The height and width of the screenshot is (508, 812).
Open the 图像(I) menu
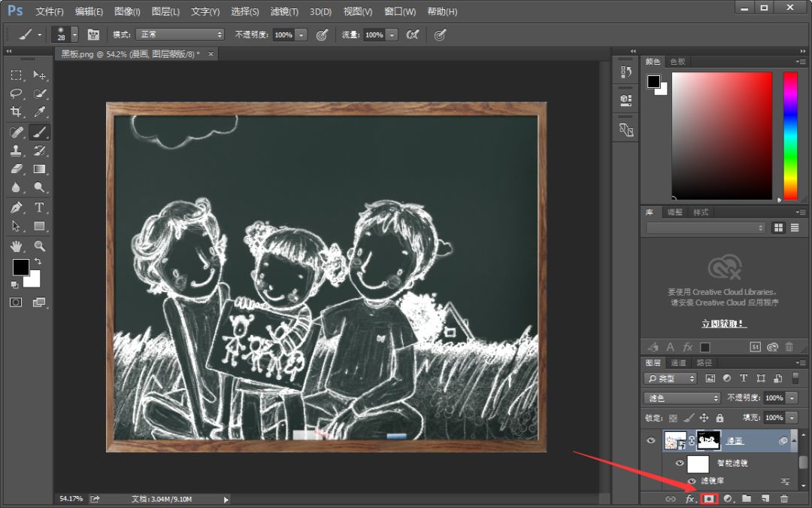tap(127, 11)
